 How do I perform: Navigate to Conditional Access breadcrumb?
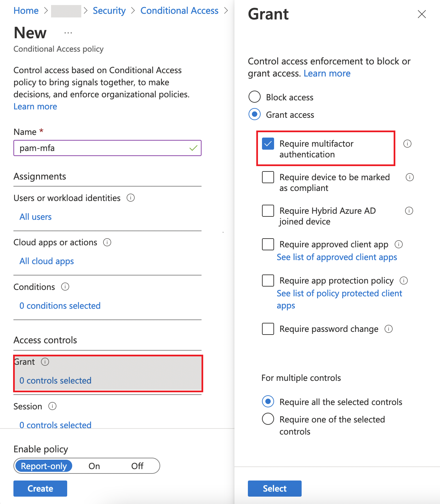click(x=179, y=10)
